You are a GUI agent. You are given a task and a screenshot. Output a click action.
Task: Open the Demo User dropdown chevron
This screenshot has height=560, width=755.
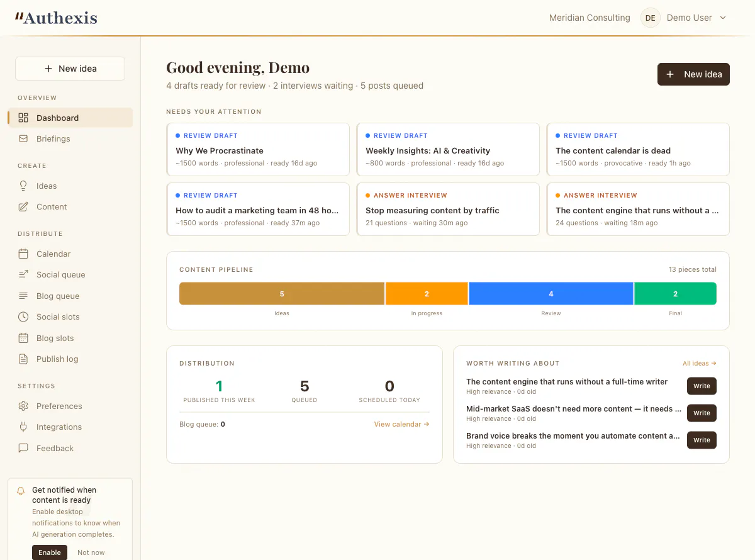point(723,18)
